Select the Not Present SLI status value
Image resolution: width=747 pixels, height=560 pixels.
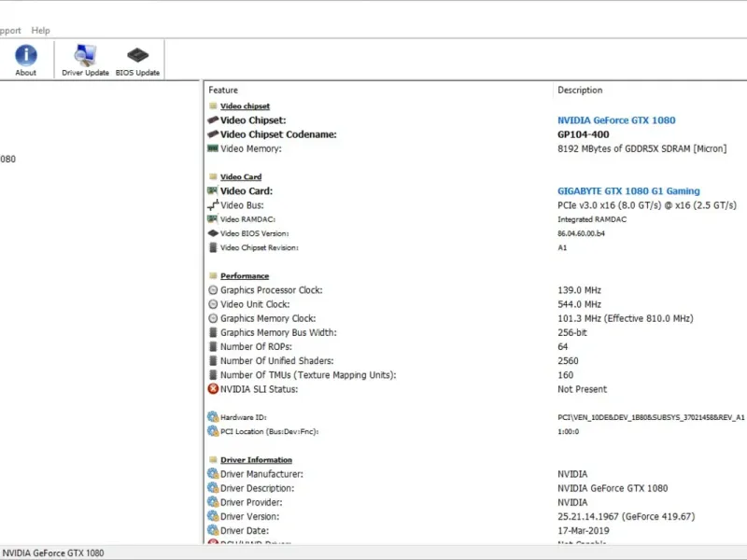pos(582,389)
